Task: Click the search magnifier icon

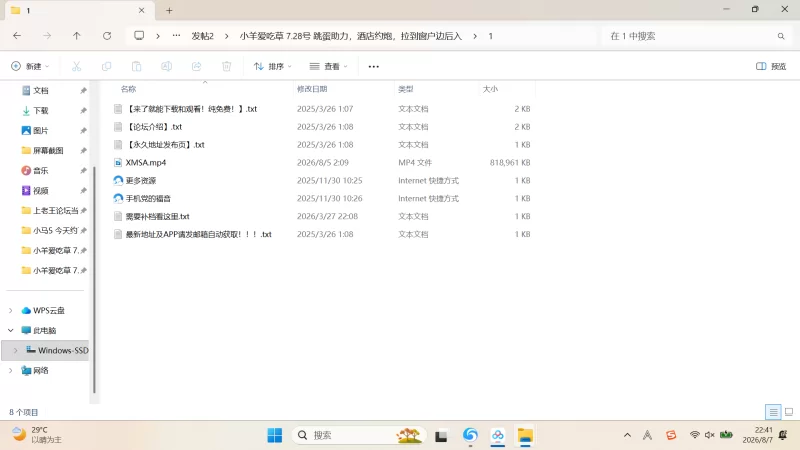Action: [x=781, y=36]
